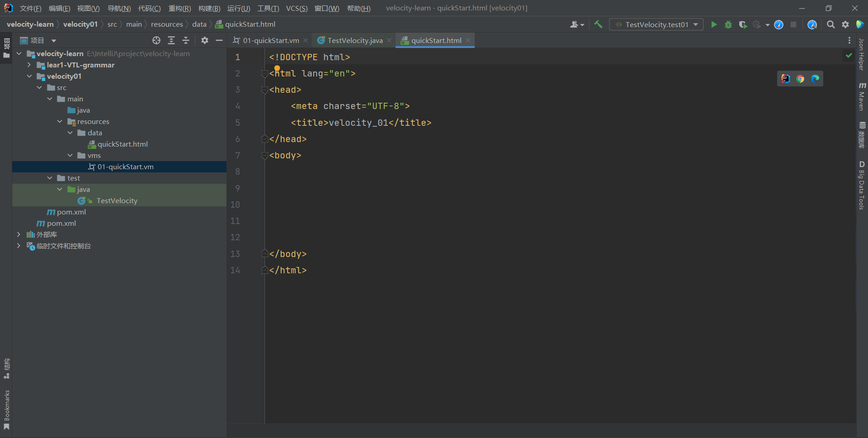Click line number 10 in gutter

click(x=235, y=205)
